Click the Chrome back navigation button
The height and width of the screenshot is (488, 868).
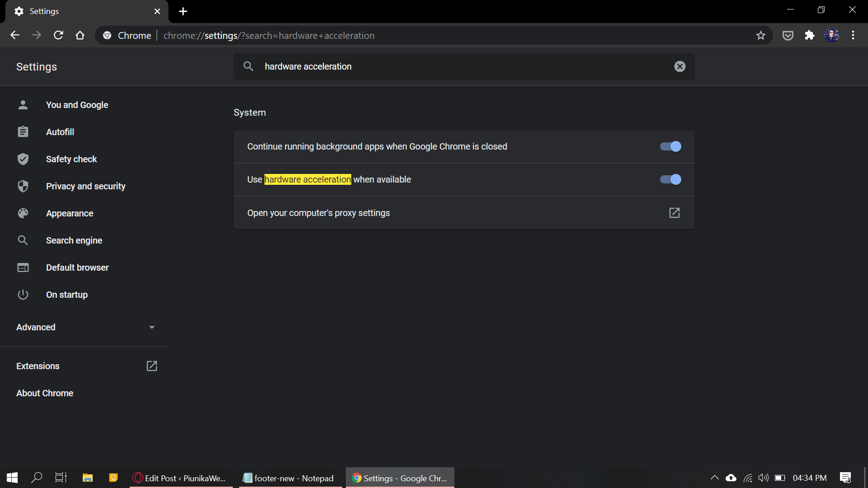[14, 35]
